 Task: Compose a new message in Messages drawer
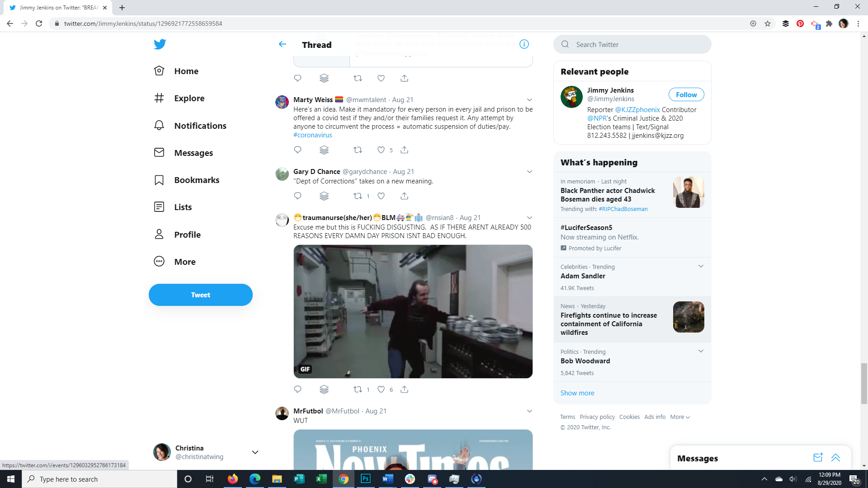tap(818, 458)
